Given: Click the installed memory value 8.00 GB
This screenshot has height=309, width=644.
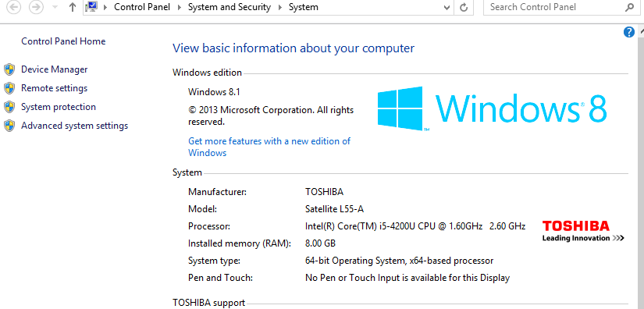Looking at the screenshot, I should (x=320, y=243).
